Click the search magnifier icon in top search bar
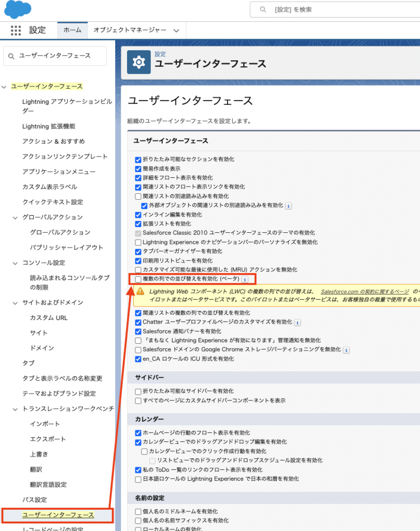The height and width of the screenshot is (531, 420). tap(264, 9)
